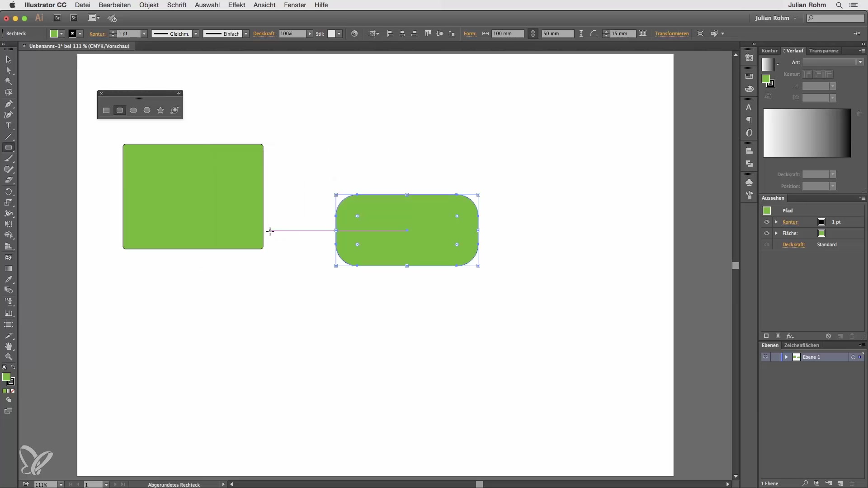Choose the Star tool in floating panel
868x488 pixels.
[160, 110]
